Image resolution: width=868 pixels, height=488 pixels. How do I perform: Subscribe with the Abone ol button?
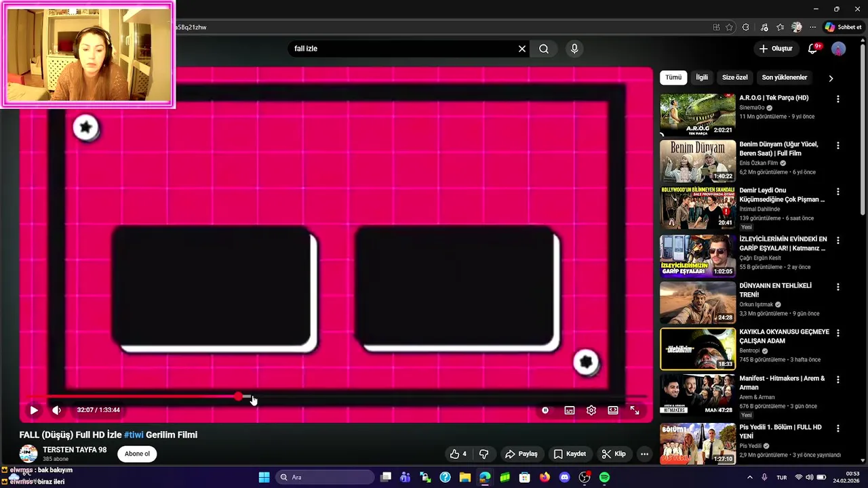[137, 454]
